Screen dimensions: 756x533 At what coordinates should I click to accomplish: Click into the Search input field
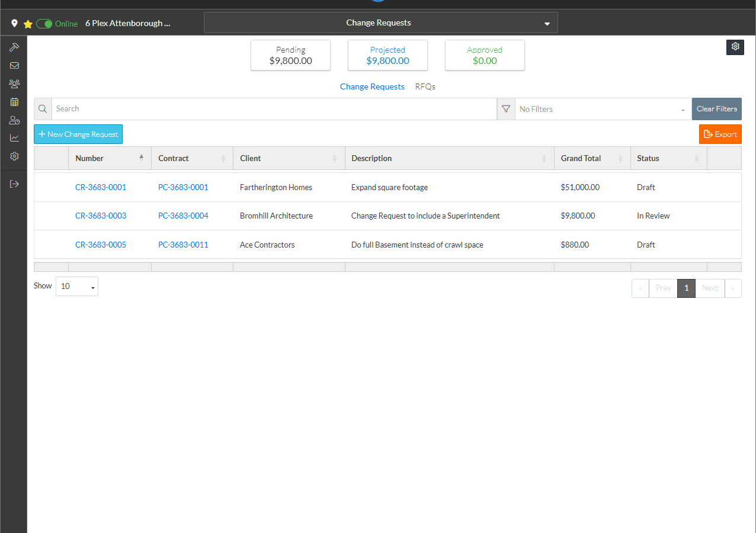[274, 109]
